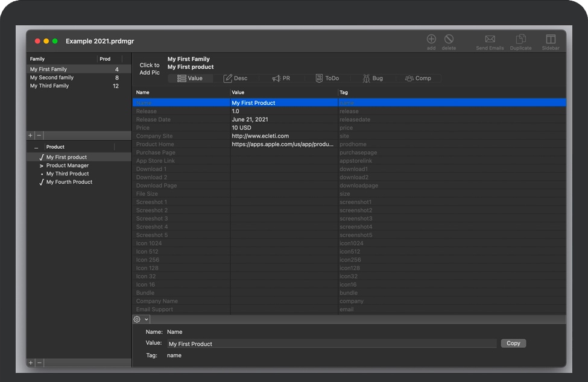Select the PR megaphone icon

276,78
